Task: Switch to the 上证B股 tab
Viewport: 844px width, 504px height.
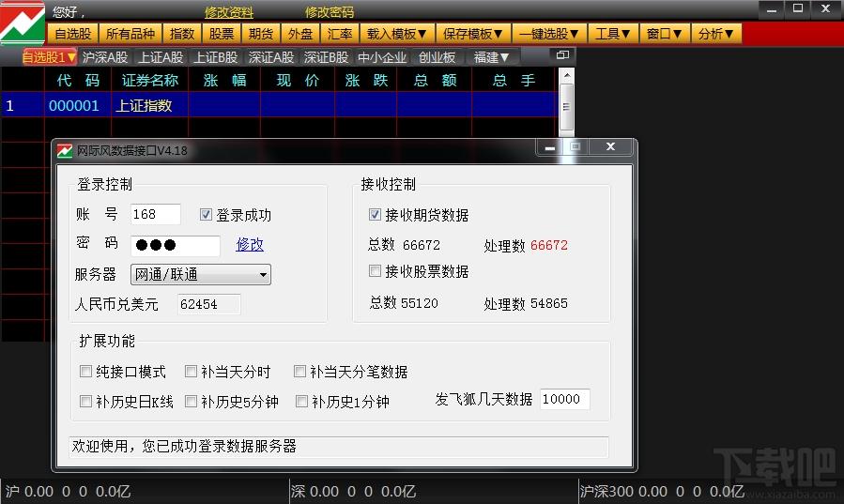Action: tap(215, 57)
